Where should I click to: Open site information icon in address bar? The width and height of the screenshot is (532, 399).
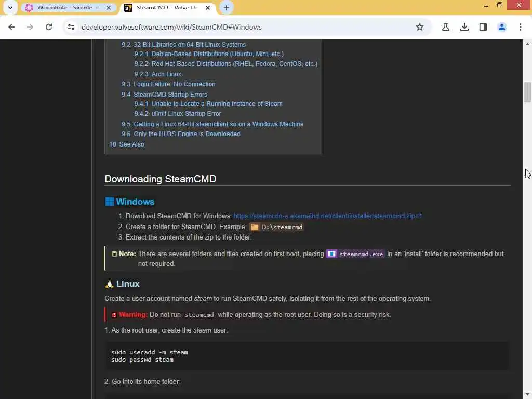(x=71, y=27)
